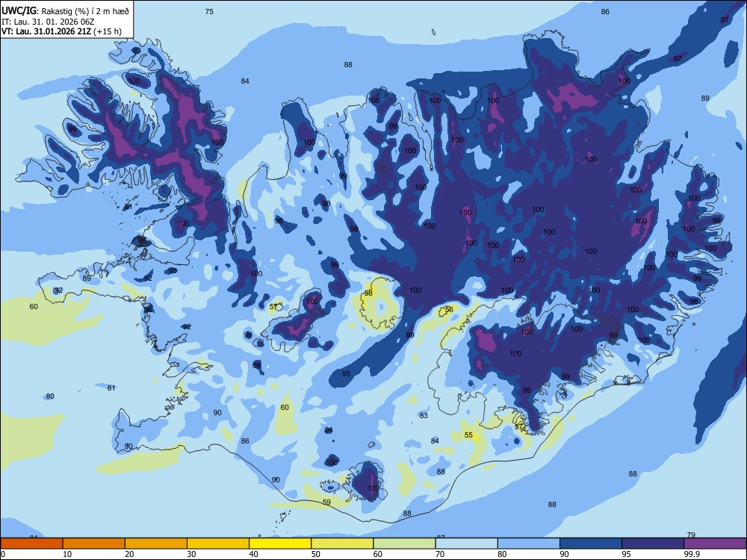Click the "55" value on the map
This screenshot has height=560, width=747.
coord(469,435)
